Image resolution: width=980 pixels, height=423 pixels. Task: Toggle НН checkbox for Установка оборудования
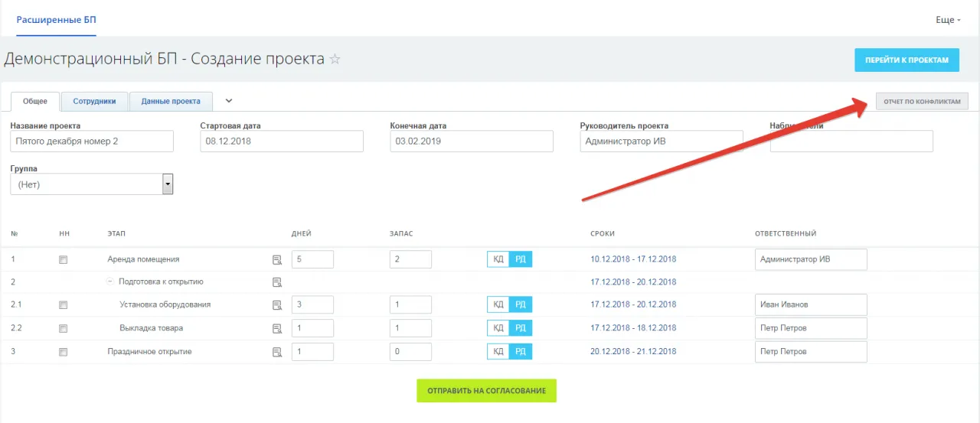pyautogui.click(x=64, y=305)
